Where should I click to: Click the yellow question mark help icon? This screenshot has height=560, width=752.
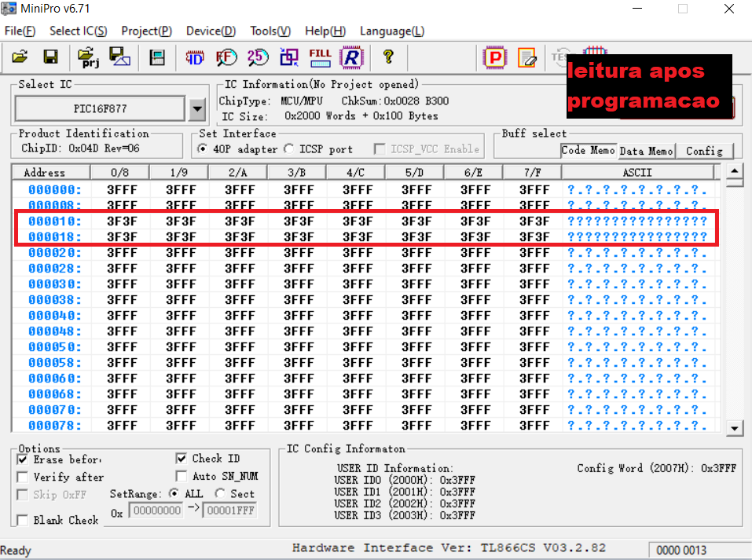pyautogui.click(x=388, y=57)
